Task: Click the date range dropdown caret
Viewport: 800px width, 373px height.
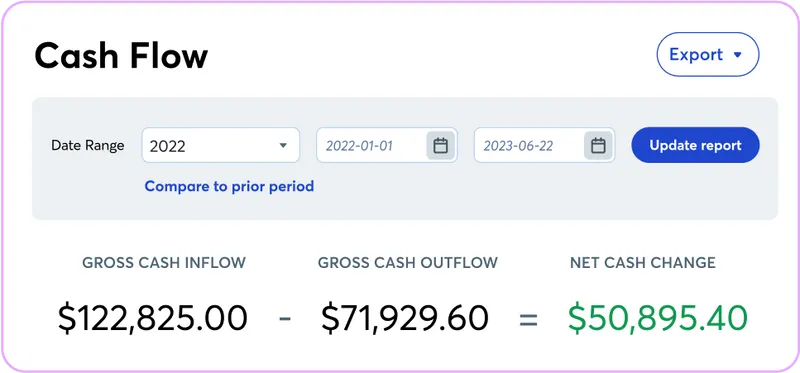Action: click(283, 145)
